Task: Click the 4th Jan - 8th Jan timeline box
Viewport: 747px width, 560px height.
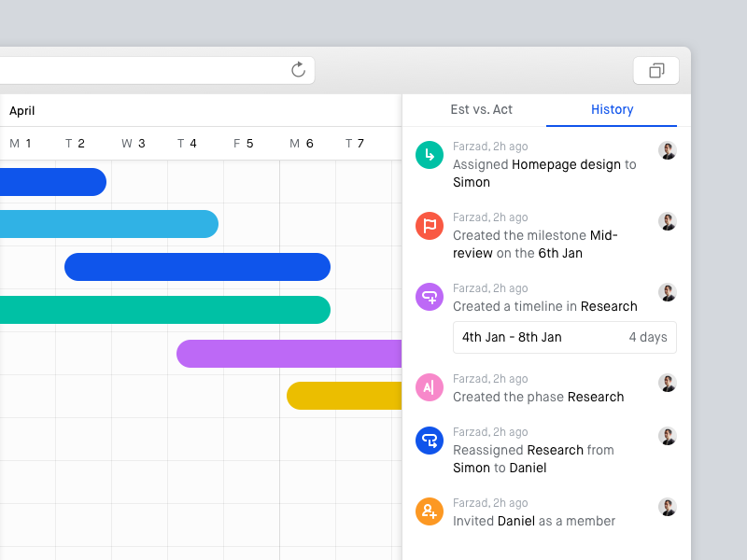Action: [564, 337]
